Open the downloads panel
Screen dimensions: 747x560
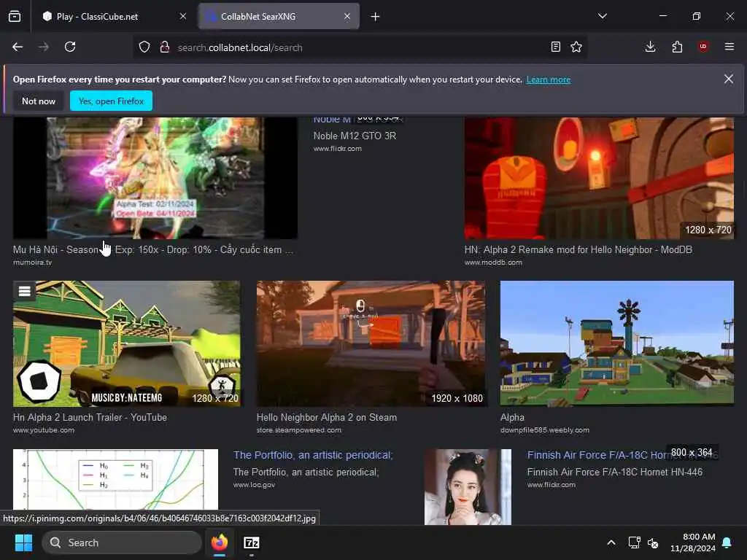(x=650, y=47)
